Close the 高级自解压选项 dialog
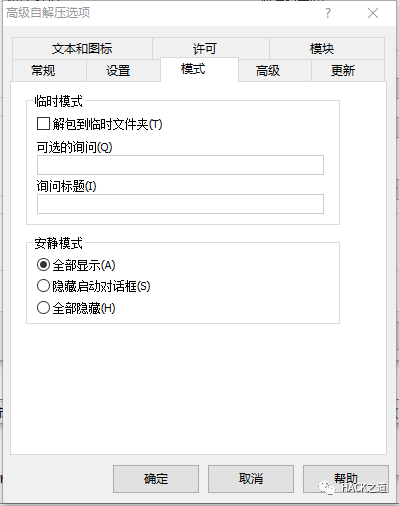399x506 pixels. tap(373, 13)
